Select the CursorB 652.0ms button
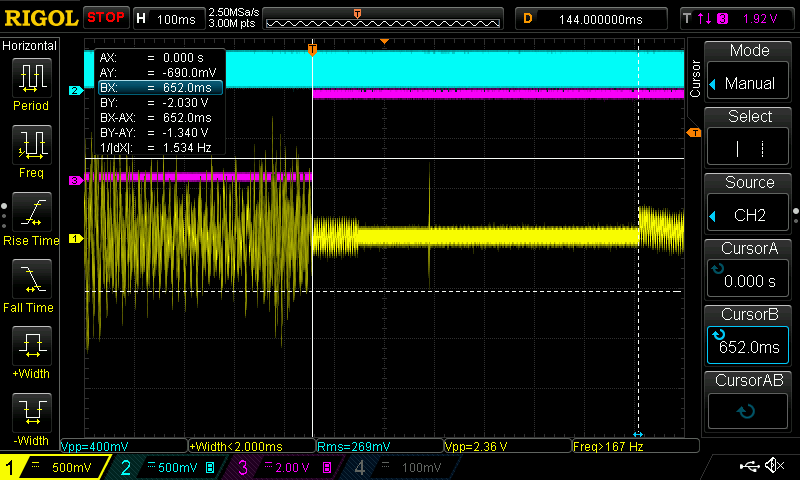The image size is (800, 480). click(748, 346)
